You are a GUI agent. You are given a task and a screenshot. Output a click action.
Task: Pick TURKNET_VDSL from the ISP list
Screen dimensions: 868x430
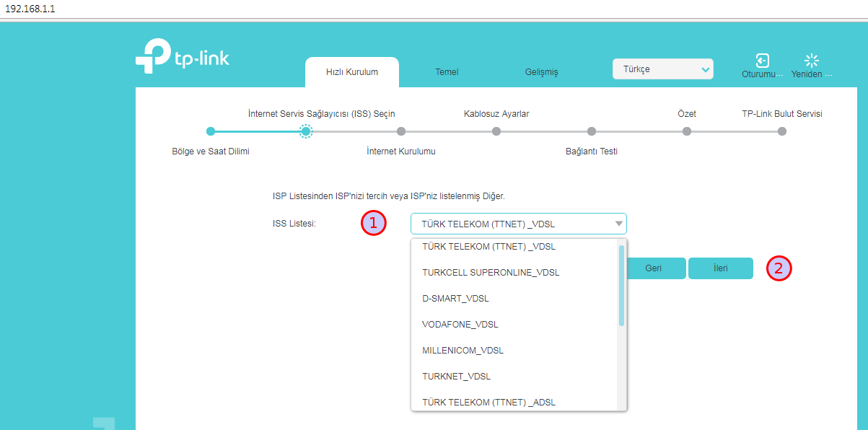pyautogui.click(x=456, y=377)
